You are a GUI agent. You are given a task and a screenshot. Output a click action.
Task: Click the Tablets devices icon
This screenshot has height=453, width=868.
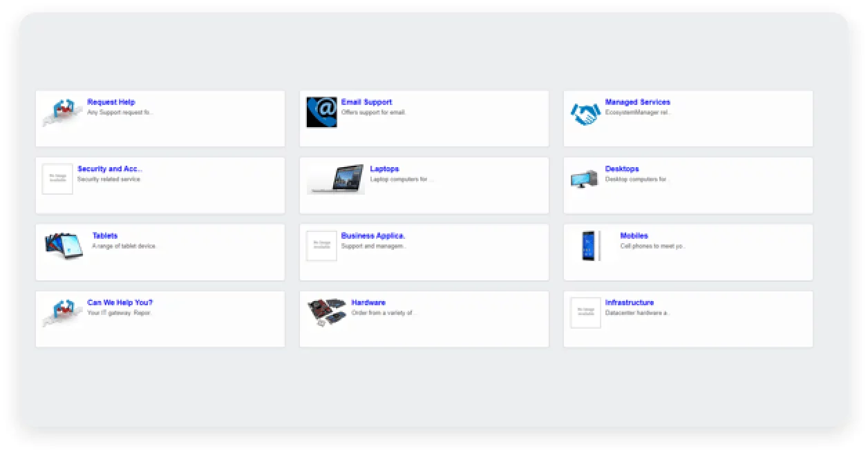(64, 246)
